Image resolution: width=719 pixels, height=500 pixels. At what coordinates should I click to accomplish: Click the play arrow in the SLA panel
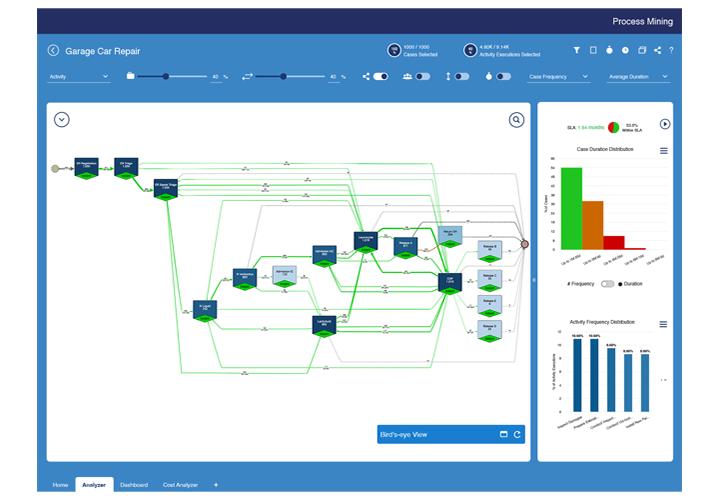point(665,124)
